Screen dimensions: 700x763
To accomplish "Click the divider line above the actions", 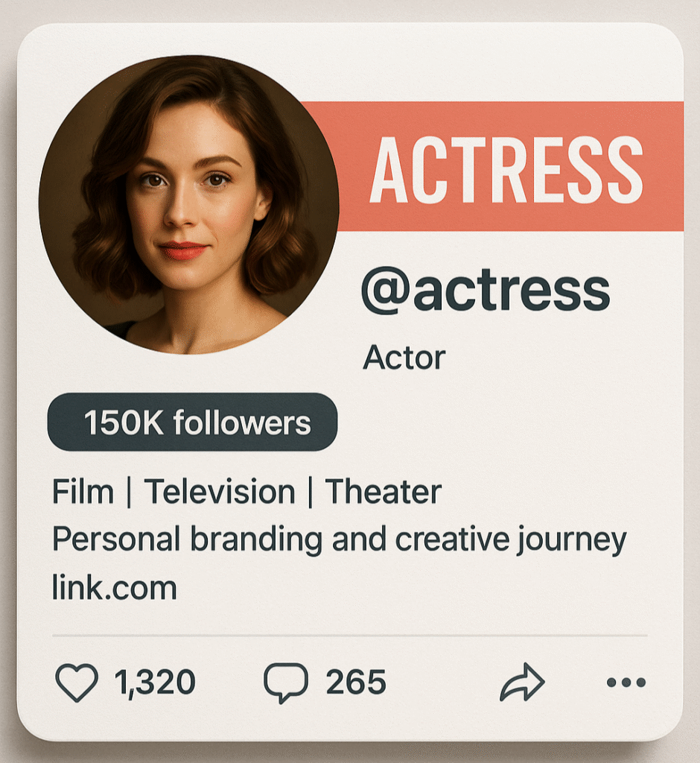I will [350, 636].
